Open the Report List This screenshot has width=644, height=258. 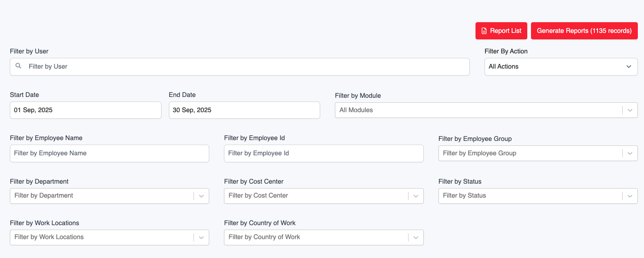[x=505, y=31]
